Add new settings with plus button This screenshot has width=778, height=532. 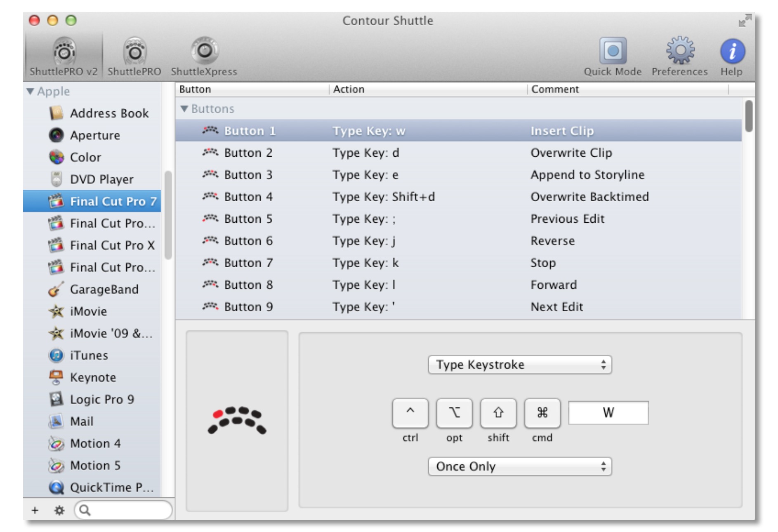(x=35, y=511)
